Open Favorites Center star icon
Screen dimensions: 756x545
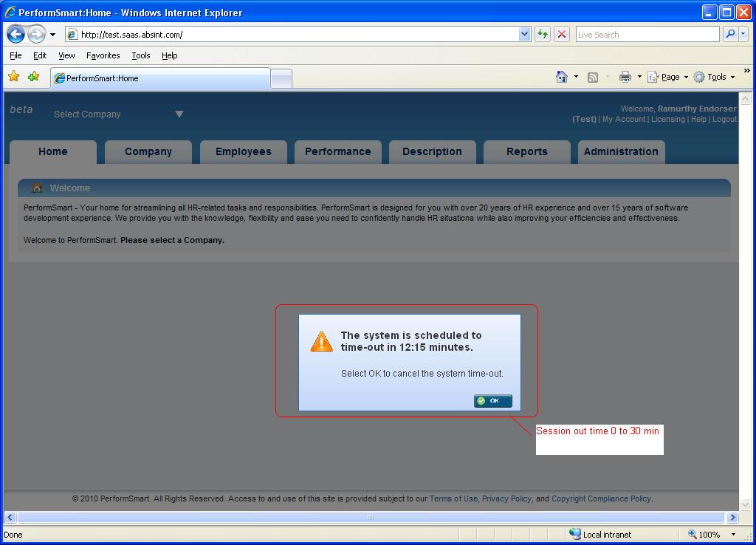click(14, 77)
